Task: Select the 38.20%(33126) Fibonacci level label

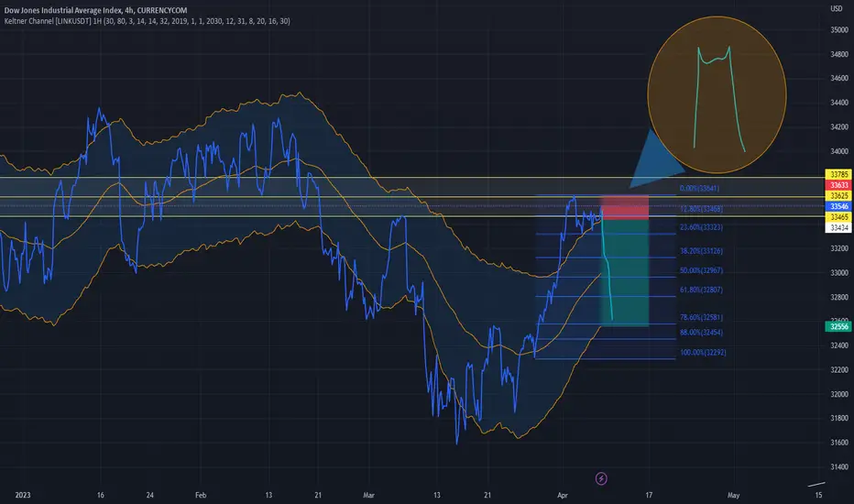Action: coord(702,251)
